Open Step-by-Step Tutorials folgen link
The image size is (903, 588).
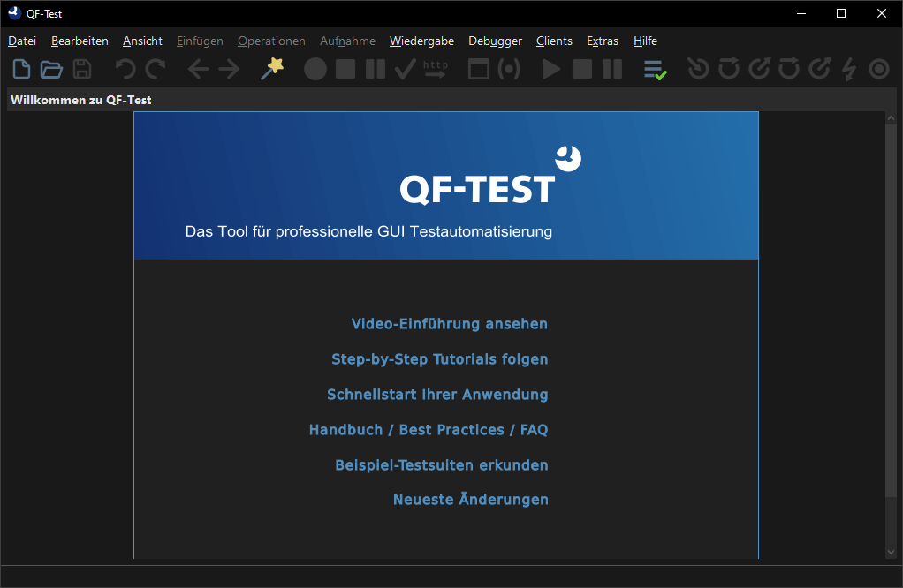click(439, 359)
